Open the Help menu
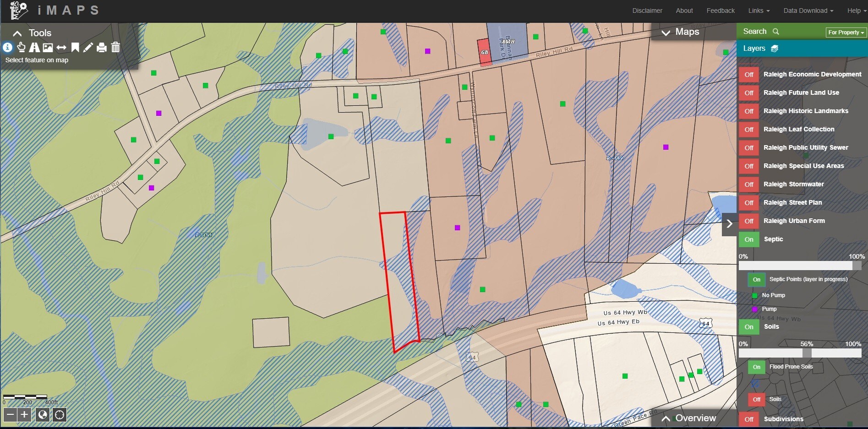 [x=855, y=10]
